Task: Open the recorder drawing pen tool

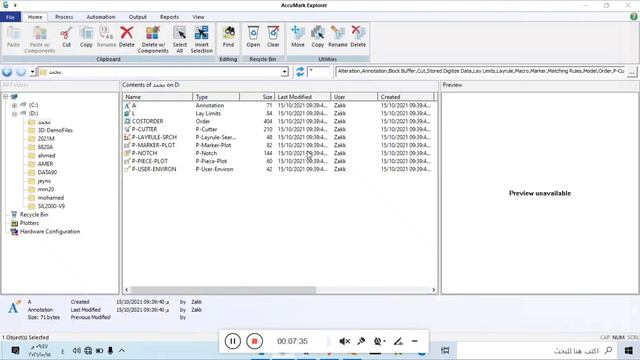Action: 398,341
